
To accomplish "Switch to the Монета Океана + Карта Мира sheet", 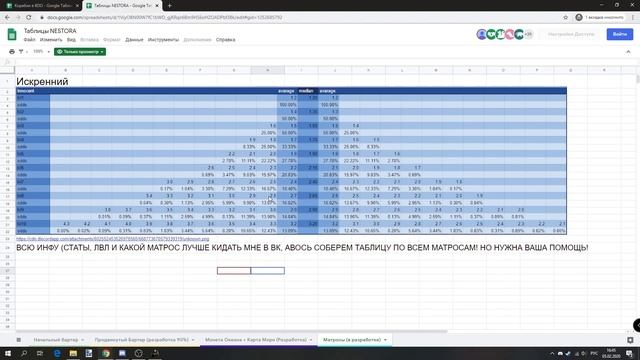I will coord(256,340).
